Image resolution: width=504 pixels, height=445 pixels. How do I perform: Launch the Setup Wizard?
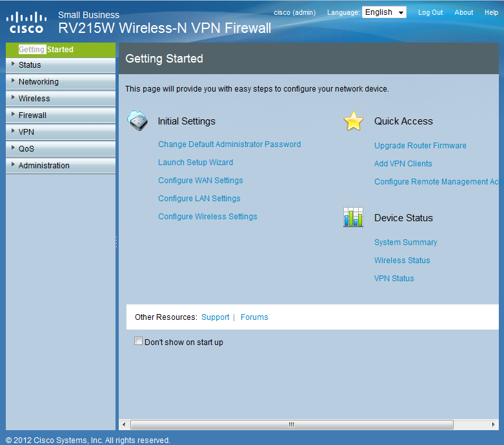click(x=196, y=163)
